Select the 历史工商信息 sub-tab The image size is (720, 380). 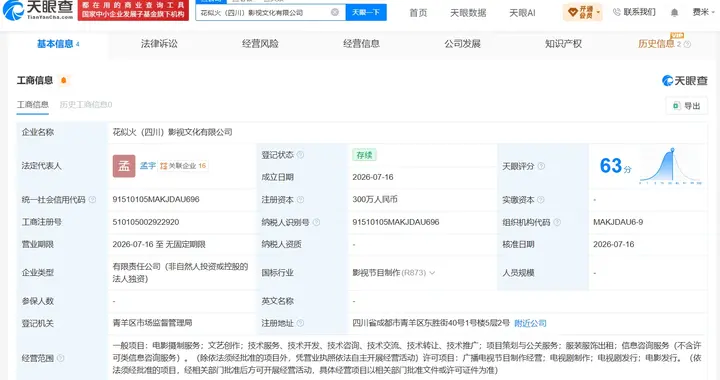click(86, 105)
